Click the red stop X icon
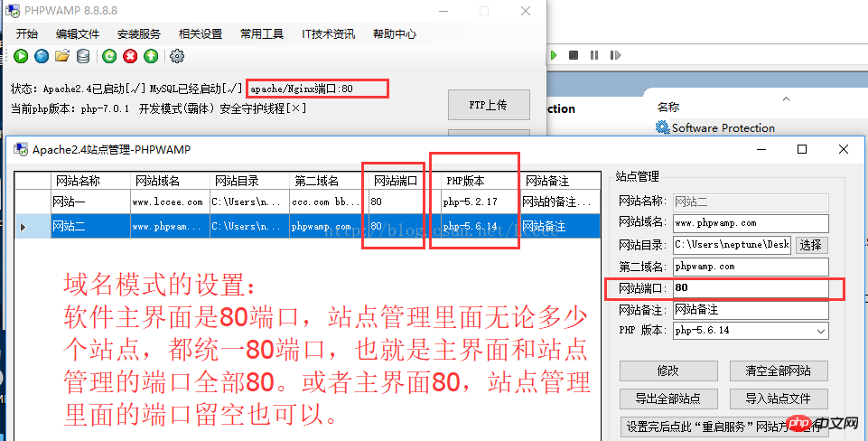The height and width of the screenshot is (441, 868). pyautogui.click(x=130, y=56)
